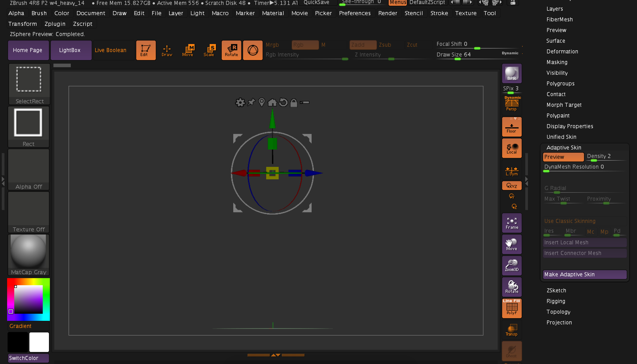Click the Frame icon to fit mesh
Screen dimensions: 637x364
[511, 223]
